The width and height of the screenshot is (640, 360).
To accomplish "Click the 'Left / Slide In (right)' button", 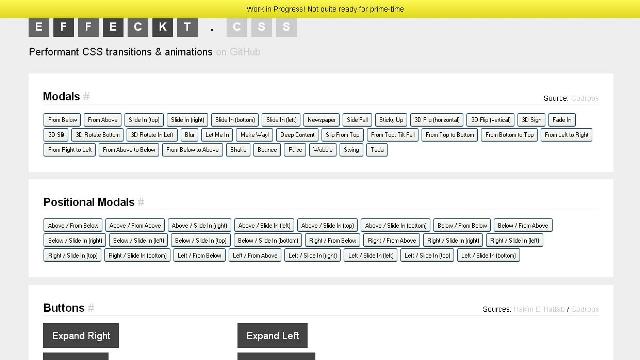I will pos(313,256).
